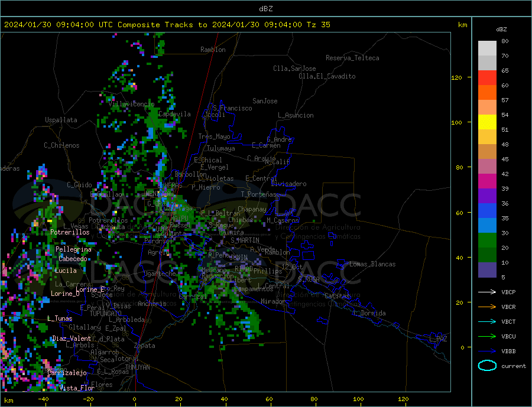Click the VBCU legend label
The width and height of the screenshot is (532, 407).
pos(508,337)
